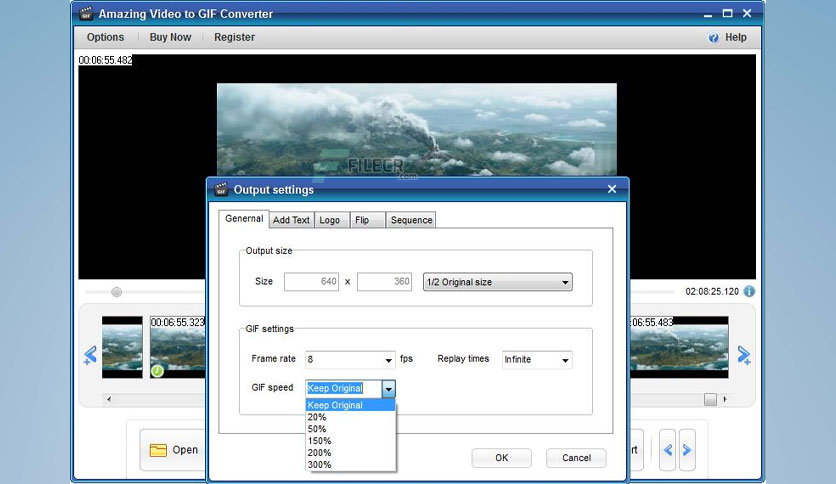Click the width field showing 640

311,282
